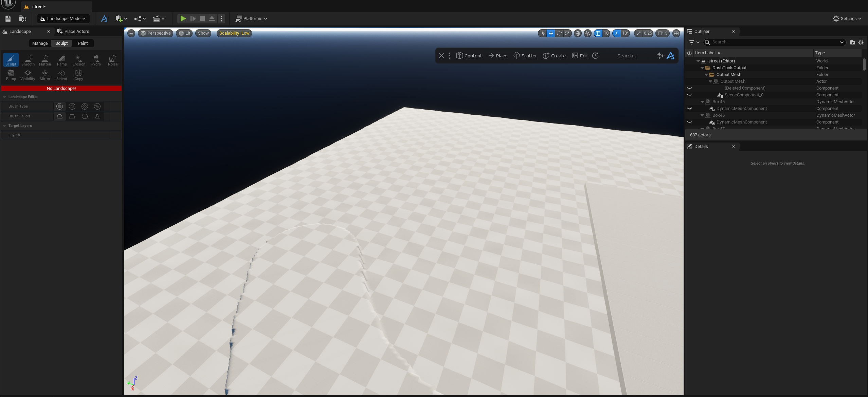Click the save level icon

pos(8,19)
